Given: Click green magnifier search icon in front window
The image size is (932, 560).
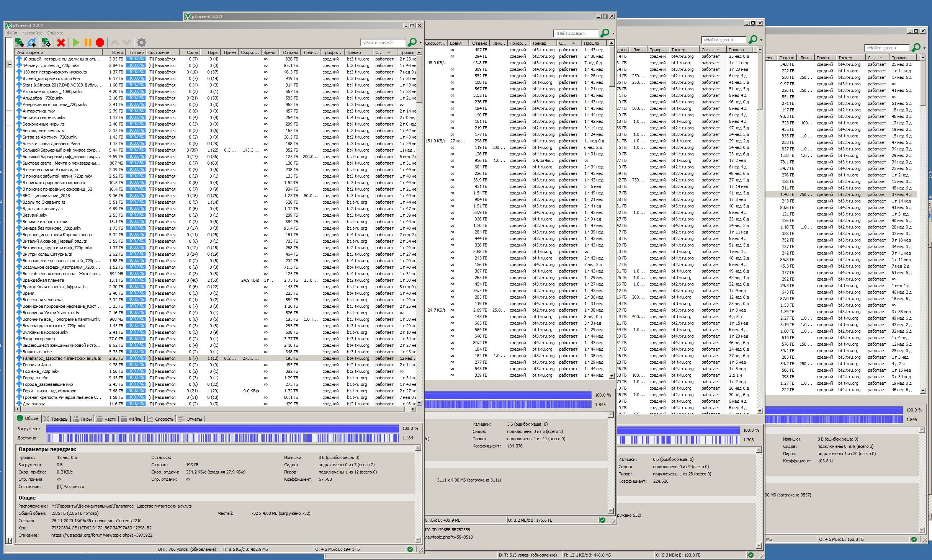Looking at the screenshot, I should [412, 42].
